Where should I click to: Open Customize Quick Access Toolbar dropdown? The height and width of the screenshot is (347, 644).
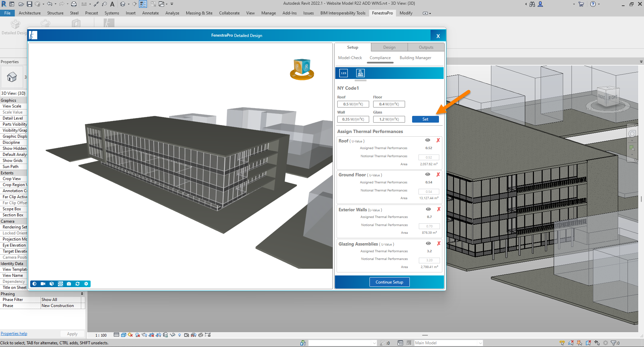172,4
